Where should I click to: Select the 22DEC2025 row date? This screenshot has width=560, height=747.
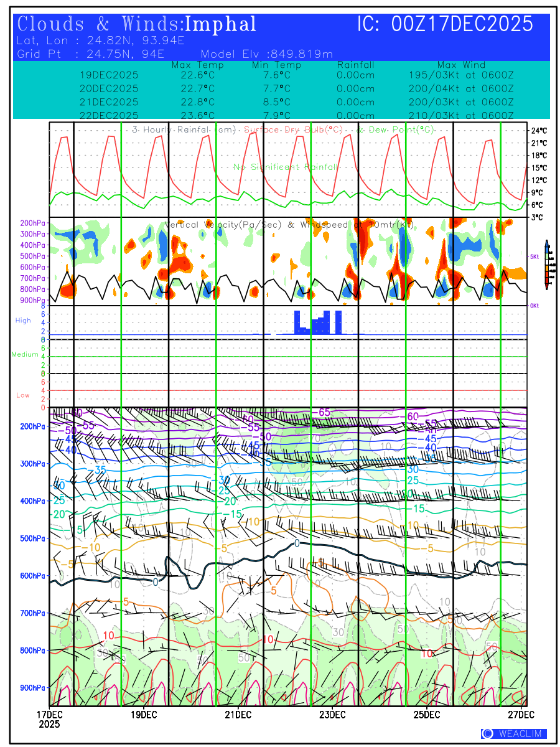point(109,115)
